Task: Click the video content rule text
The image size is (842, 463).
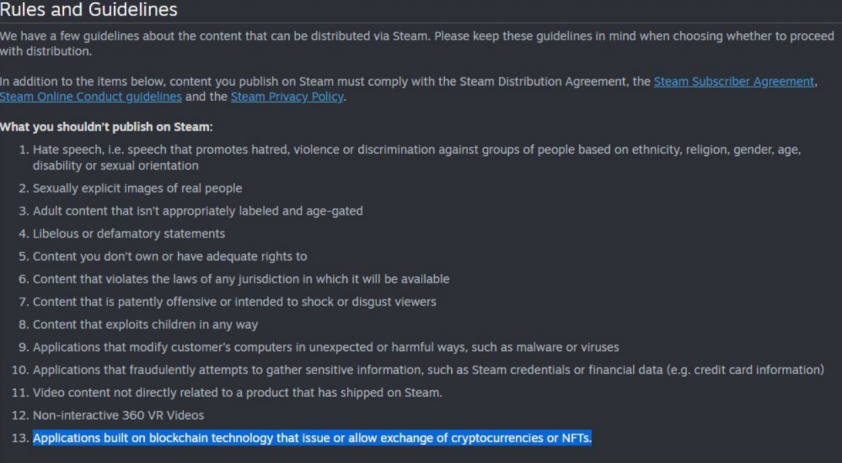Action: click(x=237, y=393)
